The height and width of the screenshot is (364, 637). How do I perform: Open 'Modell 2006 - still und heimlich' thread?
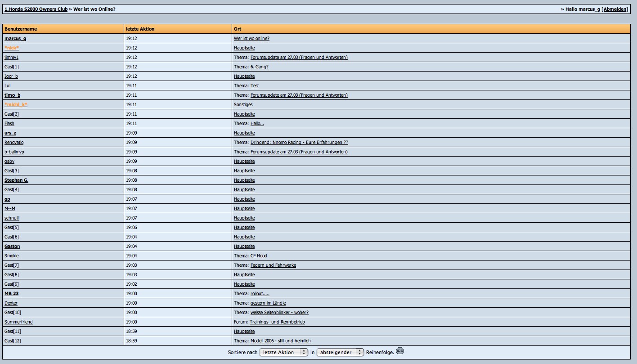280,341
